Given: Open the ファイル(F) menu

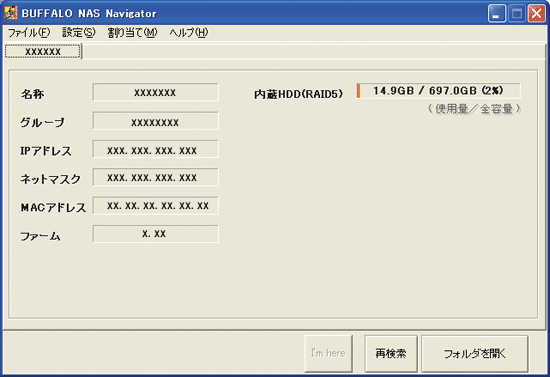Looking at the screenshot, I should pos(29,33).
